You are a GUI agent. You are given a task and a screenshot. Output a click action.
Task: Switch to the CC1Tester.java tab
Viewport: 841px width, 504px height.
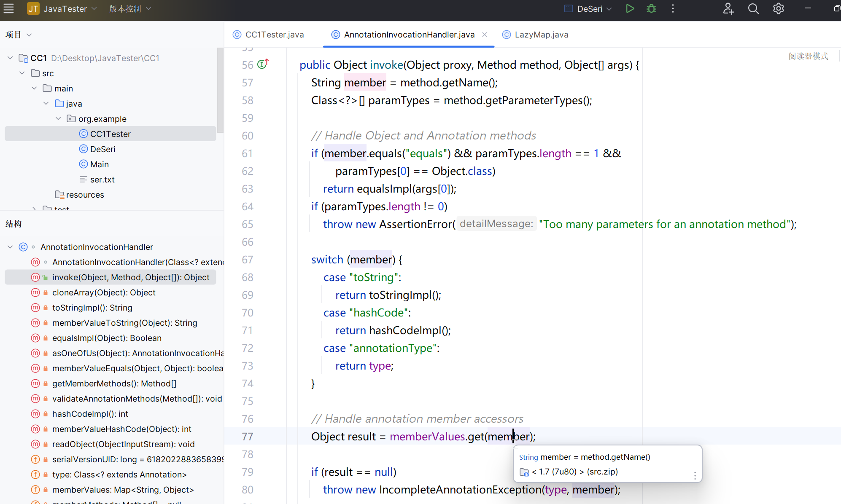(x=274, y=35)
